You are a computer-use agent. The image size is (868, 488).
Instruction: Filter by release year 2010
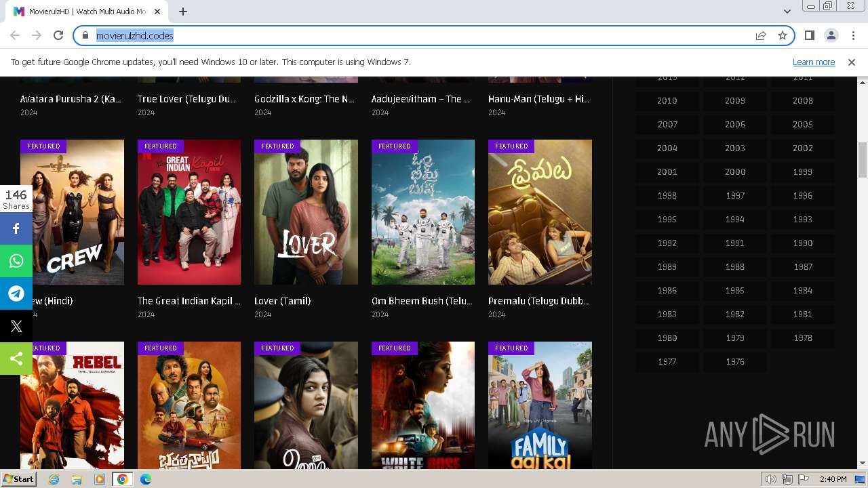[x=667, y=100]
